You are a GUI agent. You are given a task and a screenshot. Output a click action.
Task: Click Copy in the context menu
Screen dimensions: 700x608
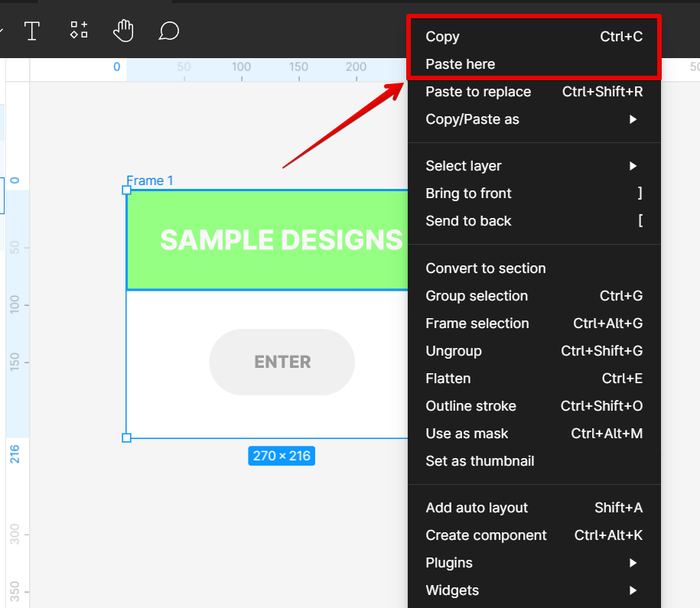coord(443,37)
